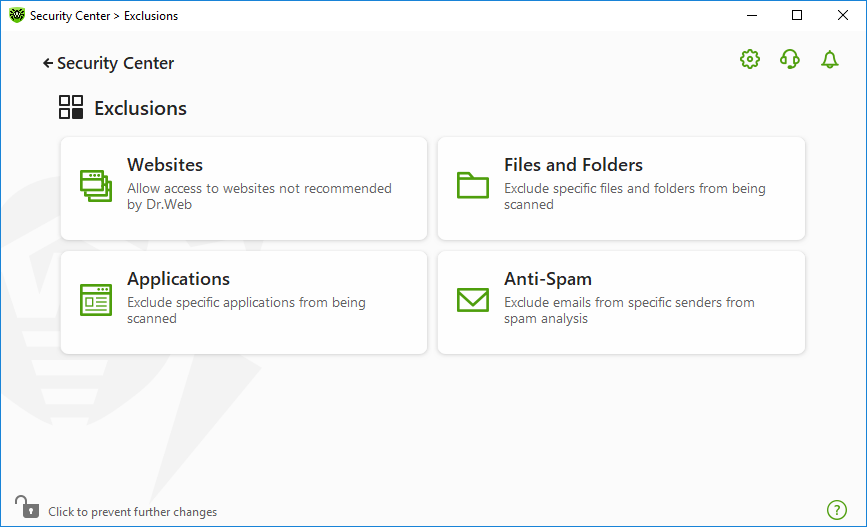Return to Security Center heading link
This screenshot has height=527, width=867.
[115, 64]
